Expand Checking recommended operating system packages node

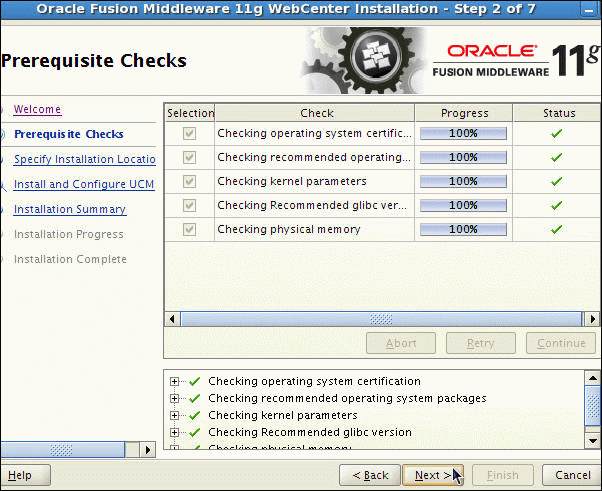pos(174,398)
